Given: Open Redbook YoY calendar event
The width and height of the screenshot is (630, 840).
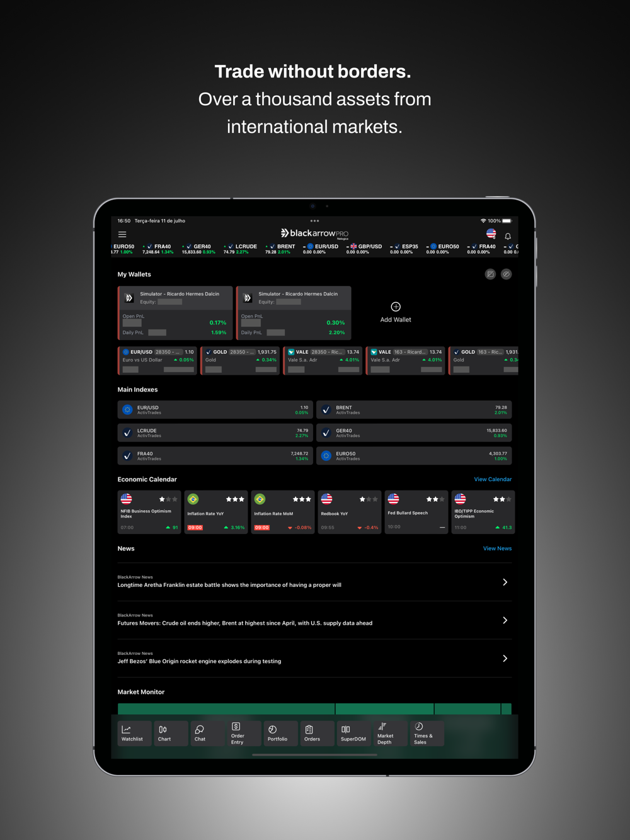Looking at the screenshot, I should pyautogui.click(x=350, y=512).
